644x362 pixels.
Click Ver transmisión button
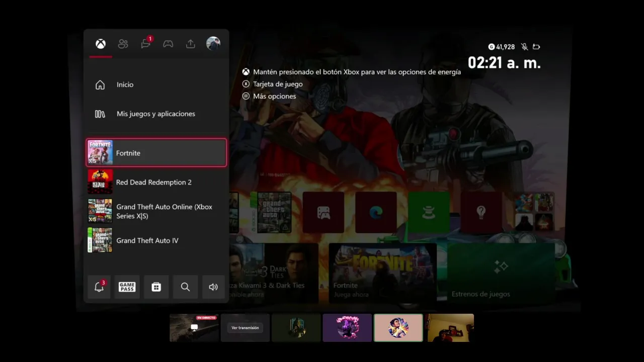(245, 328)
